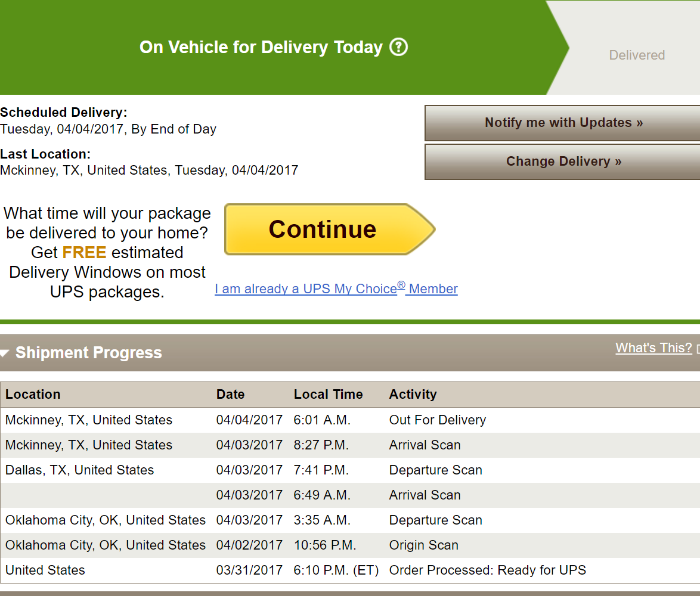Select the Origin Scan activity row
The width and height of the screenshot is (700, 605).
350,545
